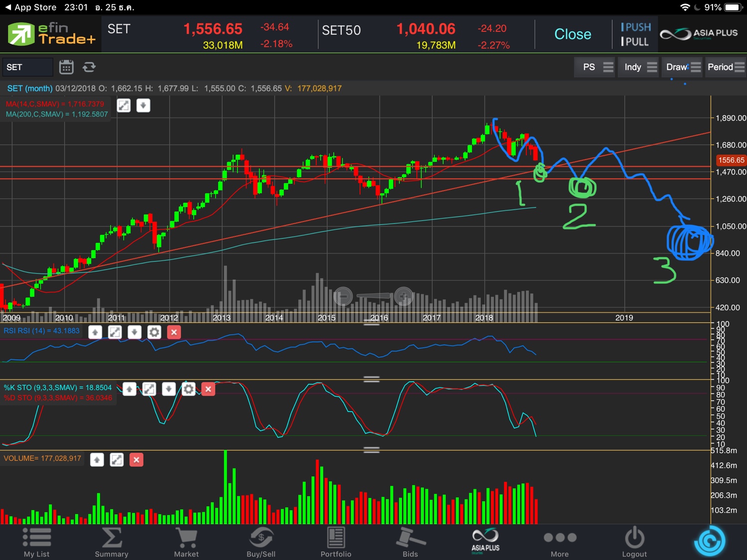The image size is (747, 560).
Task: Expand the main price chart panel
Action: (124, 106)
